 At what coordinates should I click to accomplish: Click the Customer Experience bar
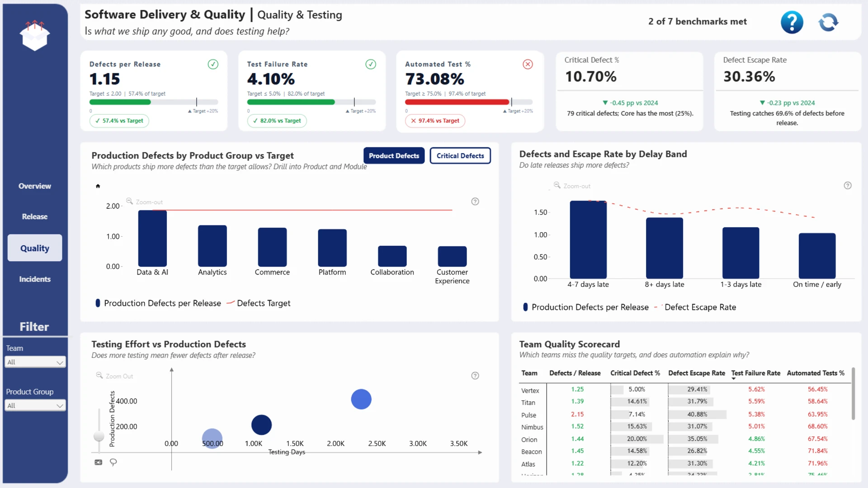452,256
